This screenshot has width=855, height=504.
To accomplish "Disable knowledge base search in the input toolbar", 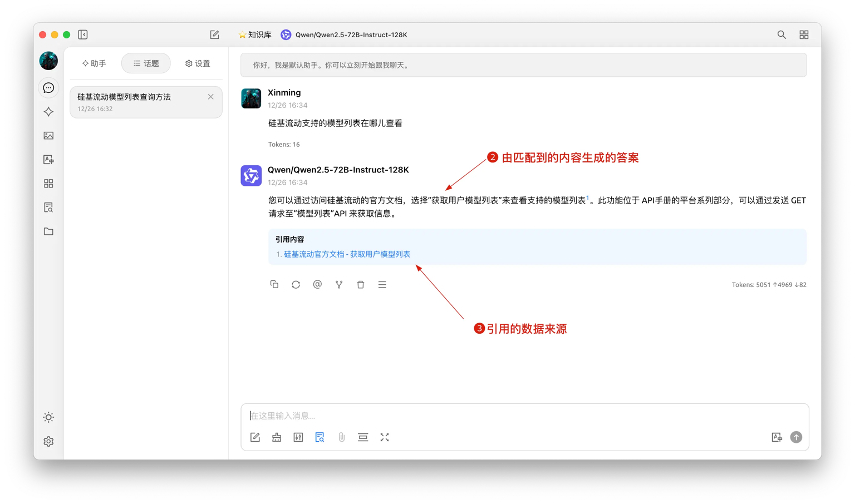I will (x=320, y=437).
